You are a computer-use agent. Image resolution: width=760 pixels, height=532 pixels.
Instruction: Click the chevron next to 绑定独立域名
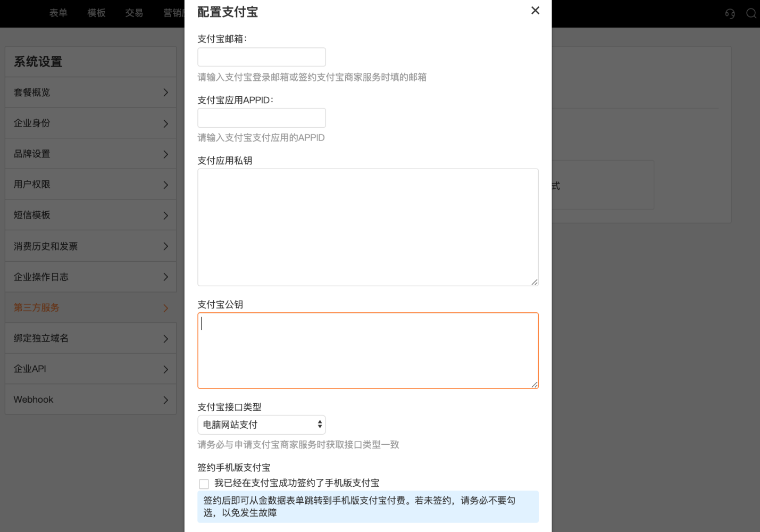point(165,339)
